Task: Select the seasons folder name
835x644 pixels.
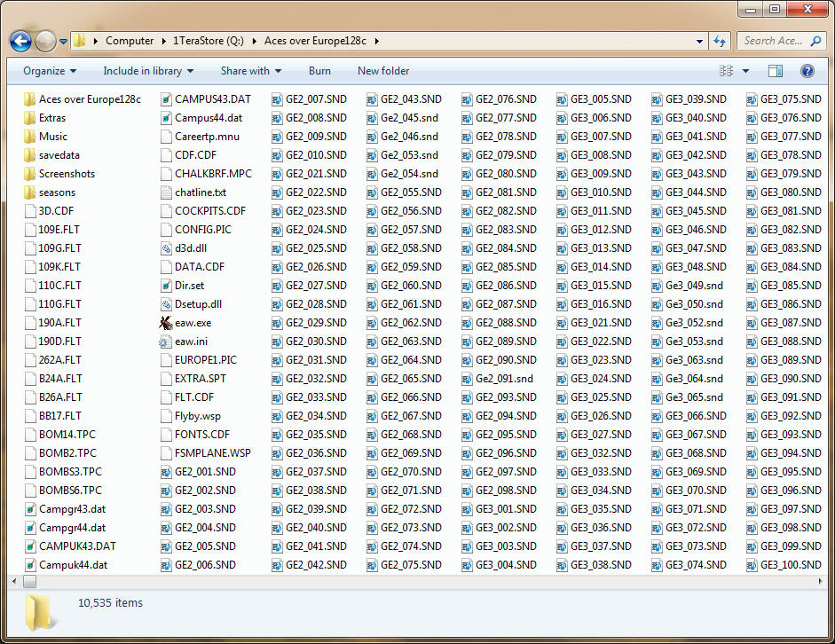Action: tap(57, 192)
